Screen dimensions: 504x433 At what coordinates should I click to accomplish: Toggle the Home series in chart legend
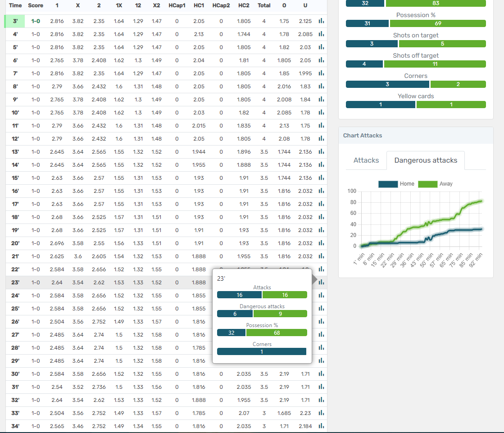click(x=396, y=184)
